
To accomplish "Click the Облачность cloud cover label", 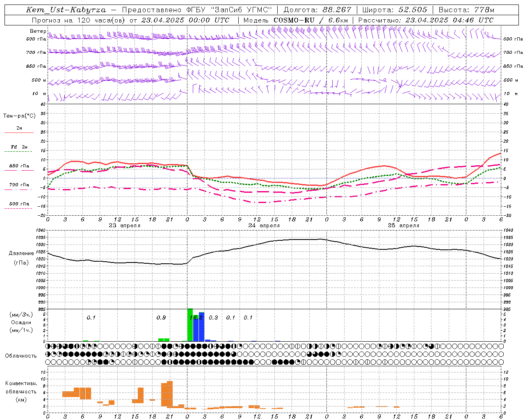I will [21, 356].
